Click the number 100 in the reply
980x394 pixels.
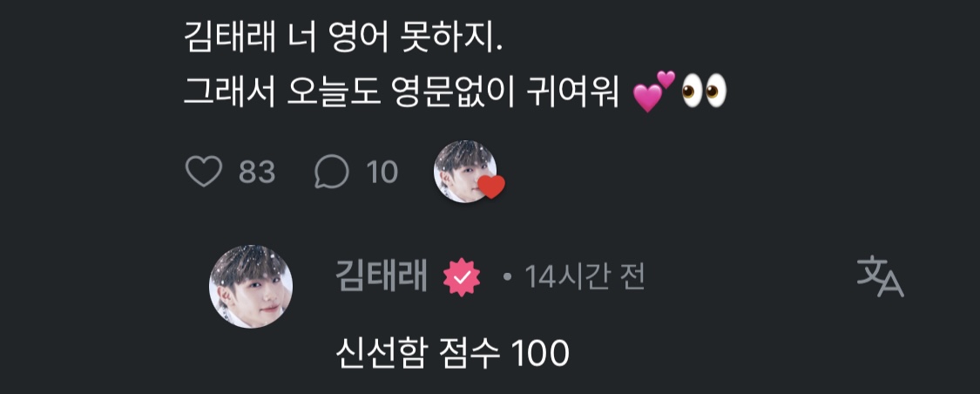pos(541,355)
